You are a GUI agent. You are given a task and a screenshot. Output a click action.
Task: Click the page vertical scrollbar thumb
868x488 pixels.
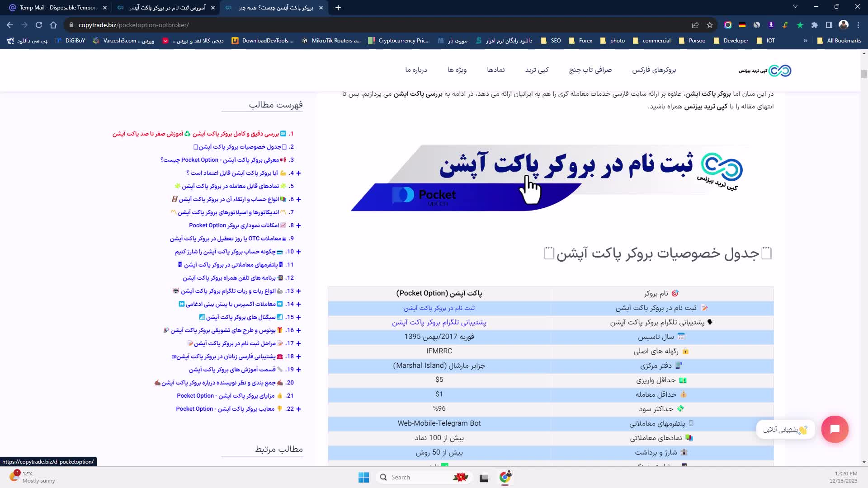[x=864, y=74]
